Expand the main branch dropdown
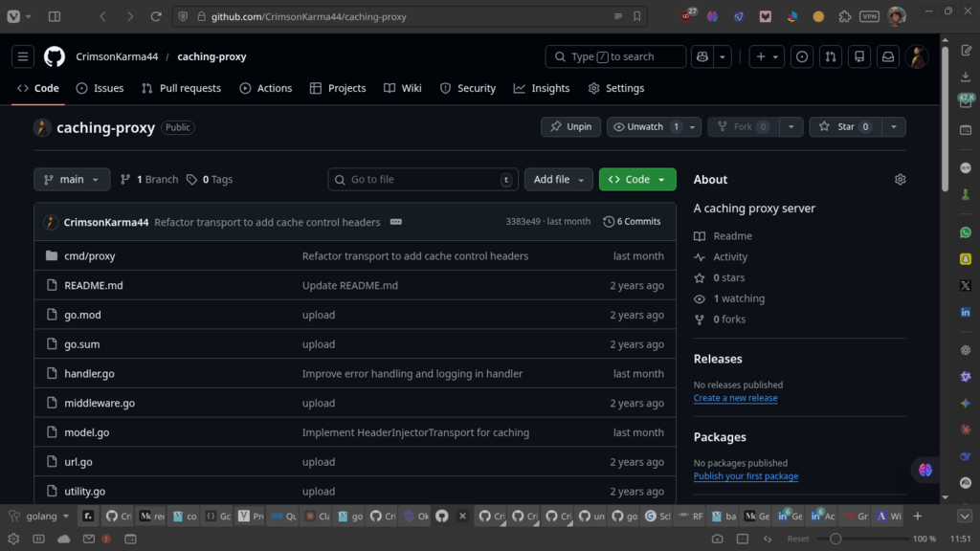The width and height of the screenshot is (980, 551). [x=72, y=180]
